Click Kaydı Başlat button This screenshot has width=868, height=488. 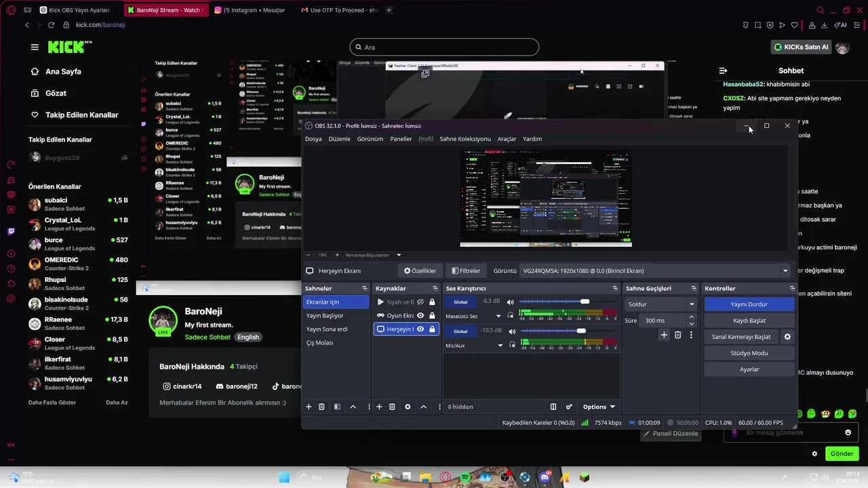749,321
